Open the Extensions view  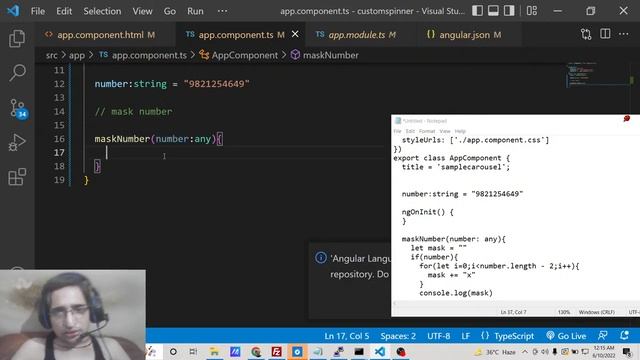point(17,177)
